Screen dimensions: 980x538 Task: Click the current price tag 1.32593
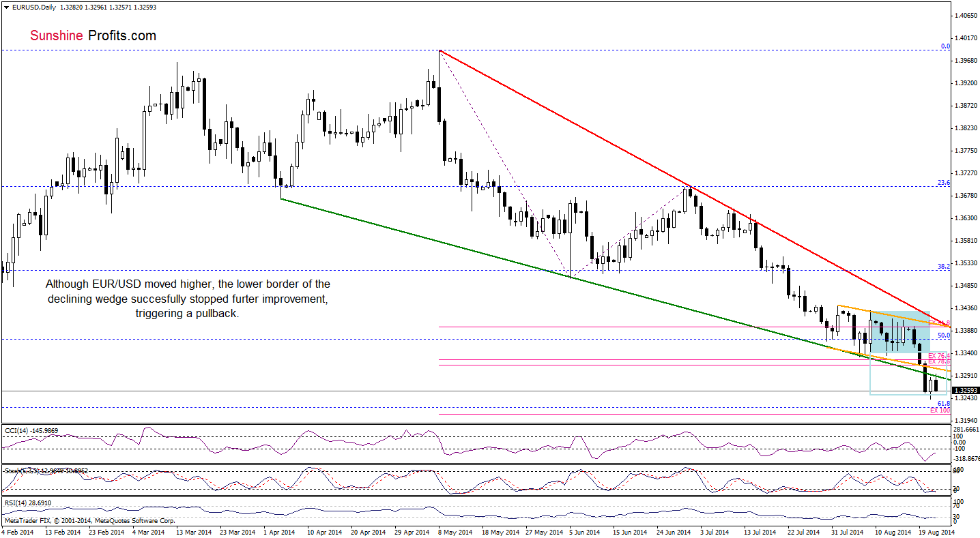point(966,391)
